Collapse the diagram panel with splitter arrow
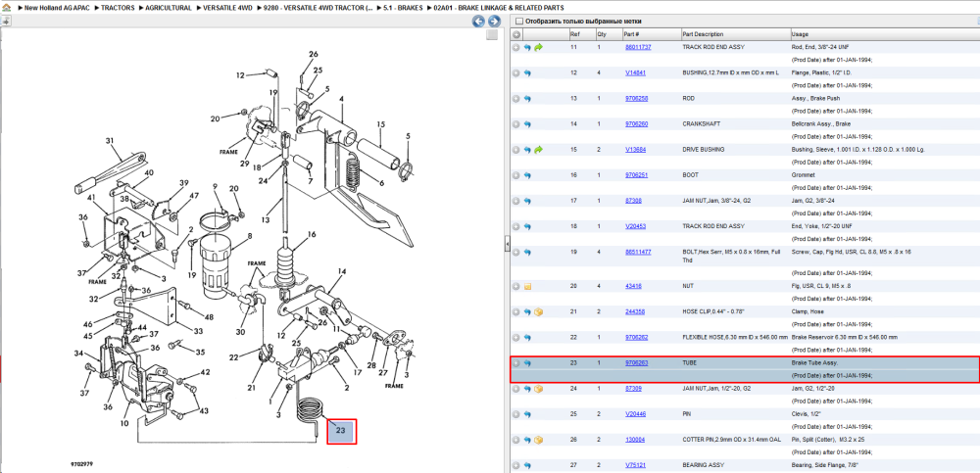The height and width of the screenshot is (473, 980). [x=508, y=244]
